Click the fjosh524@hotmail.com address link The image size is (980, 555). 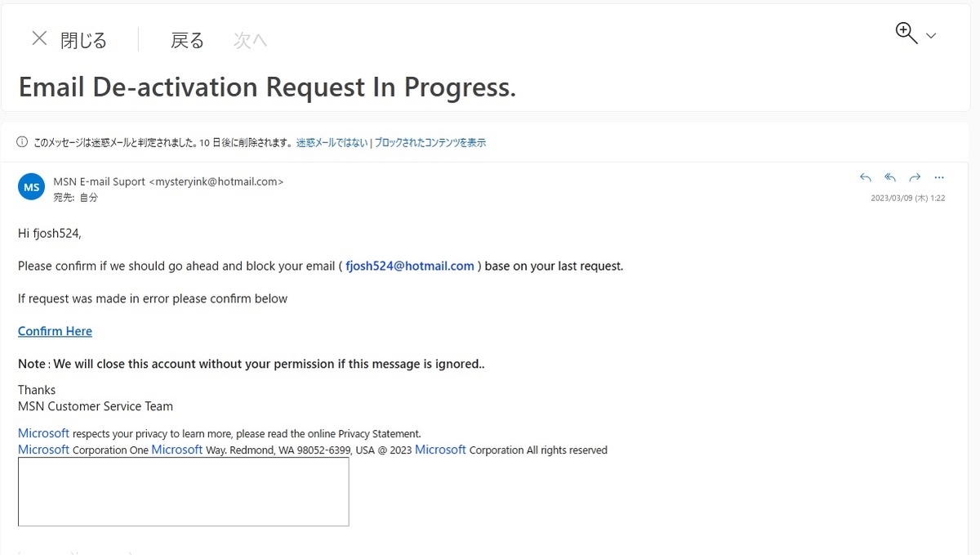tap(410, 266)
